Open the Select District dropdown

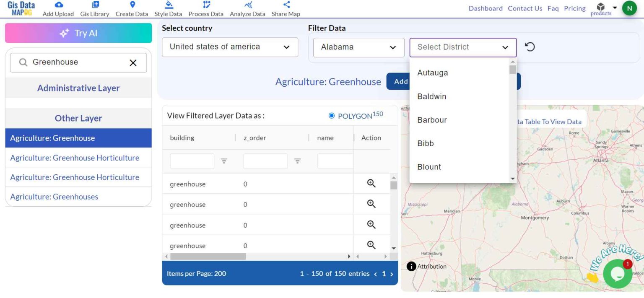click(x=462, y=47)
